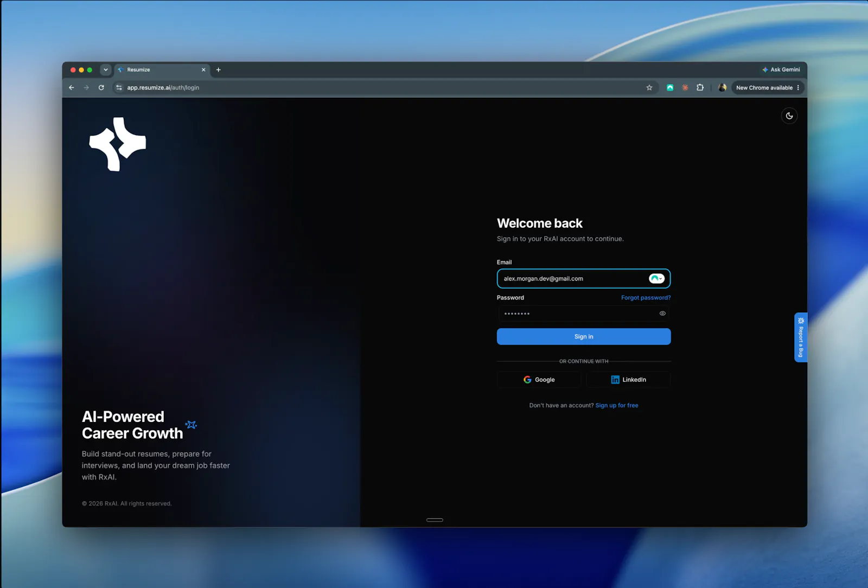Toggle dark mode moon icon
The width and height of the screenshot is (868, 588).
point(789,116)
